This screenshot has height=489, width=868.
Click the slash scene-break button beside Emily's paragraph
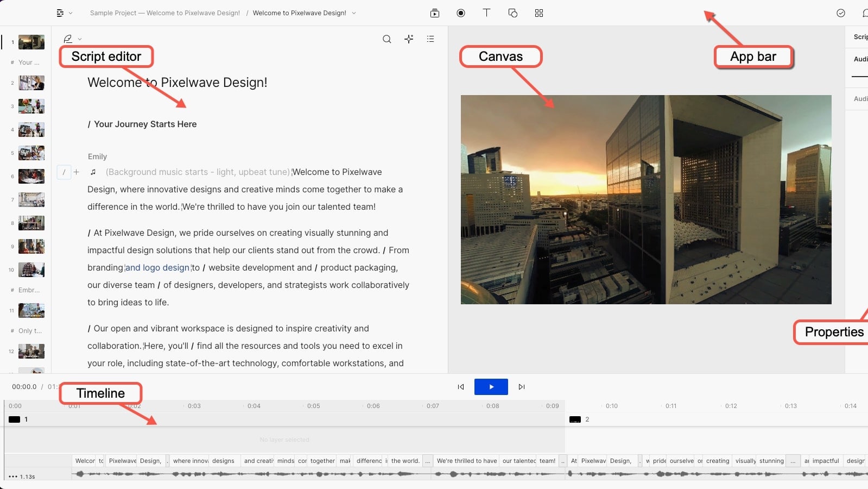click(64, 172)
